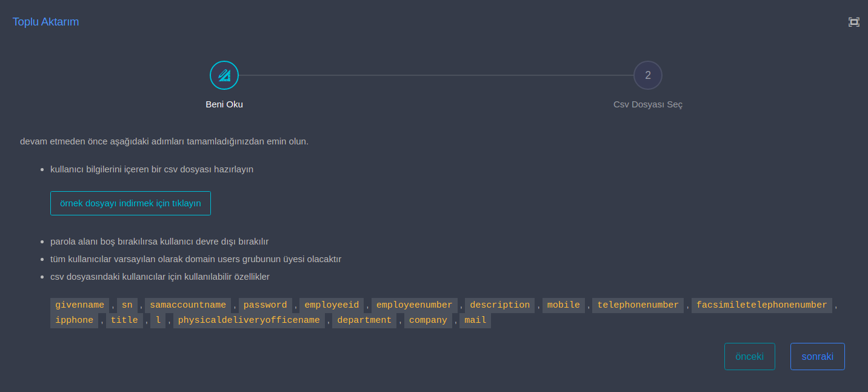Go to step 2 circle
The width and height of the screenshot is (868, 392).
(647, 75)
